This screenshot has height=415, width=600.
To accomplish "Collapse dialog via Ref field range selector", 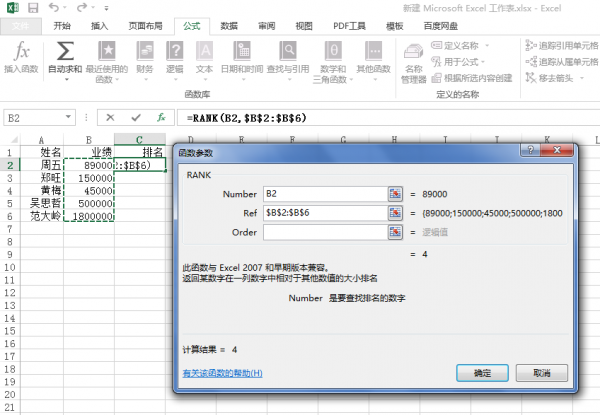I will click(x=395, y=213).
